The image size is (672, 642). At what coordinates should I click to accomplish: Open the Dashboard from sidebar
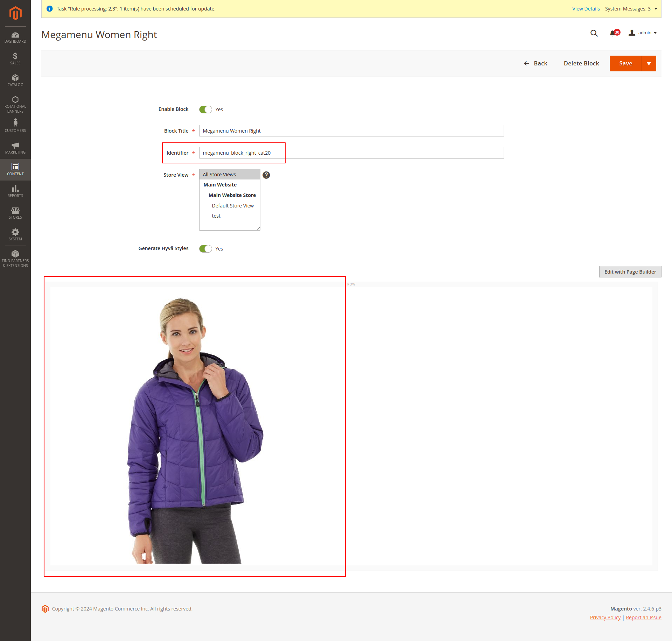[x=15, y=37]
